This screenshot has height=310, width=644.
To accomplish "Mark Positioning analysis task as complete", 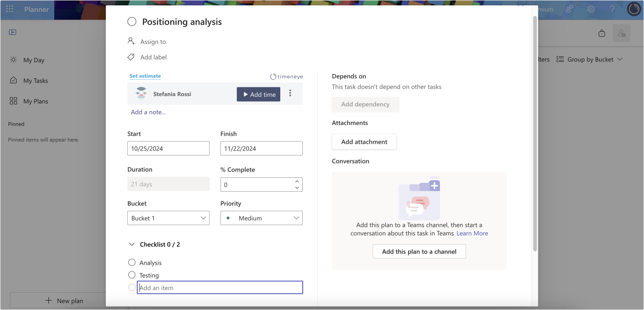I will click(x=131, y=21).
